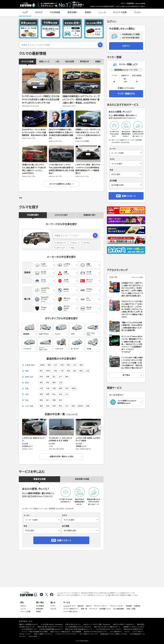Select the Audi (アウディ) maker logo
Viewport: 164px width, 644px height.
pos(83,290)
